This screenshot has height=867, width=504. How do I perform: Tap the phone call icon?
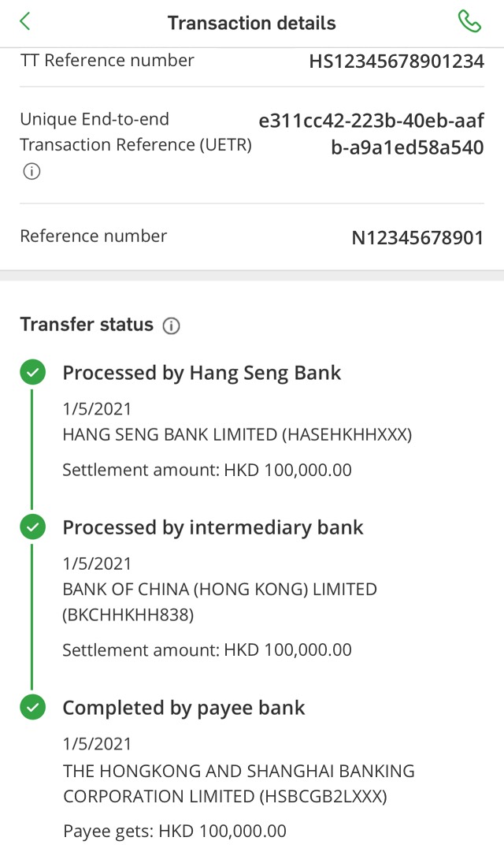click(469, 21)
